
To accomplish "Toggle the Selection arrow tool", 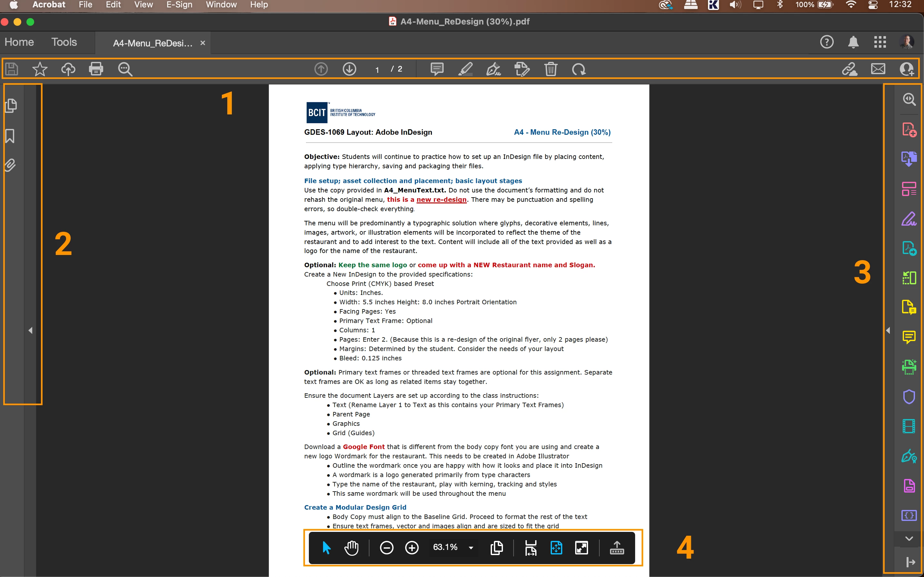I will [x=326, y=548].
